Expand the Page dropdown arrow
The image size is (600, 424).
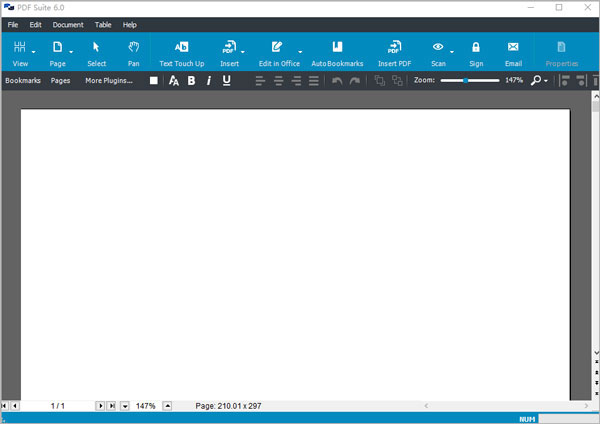(71, 52)
